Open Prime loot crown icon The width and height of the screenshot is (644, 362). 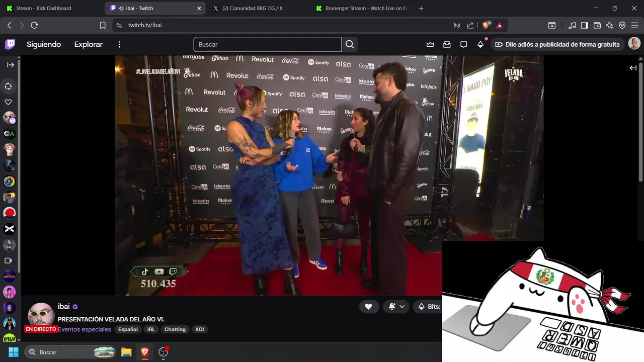click(x=430, y=44)
